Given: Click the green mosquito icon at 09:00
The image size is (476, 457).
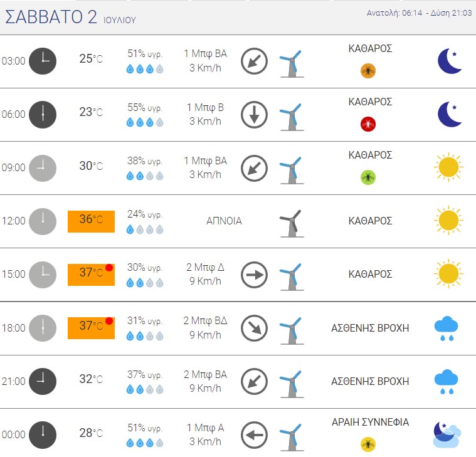Looking at the screenshot, I should coord(368,177).
